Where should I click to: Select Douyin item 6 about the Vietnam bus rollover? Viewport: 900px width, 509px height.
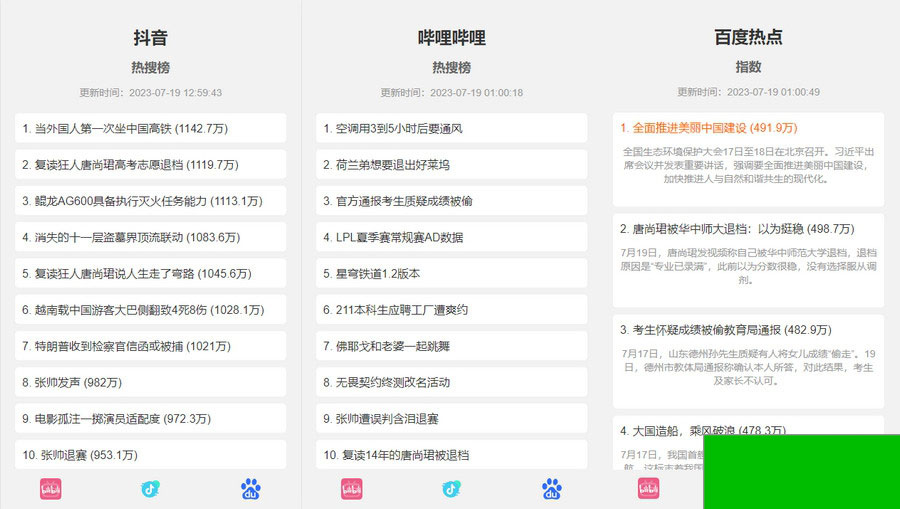pyautogui.click(x=150, y=310)
